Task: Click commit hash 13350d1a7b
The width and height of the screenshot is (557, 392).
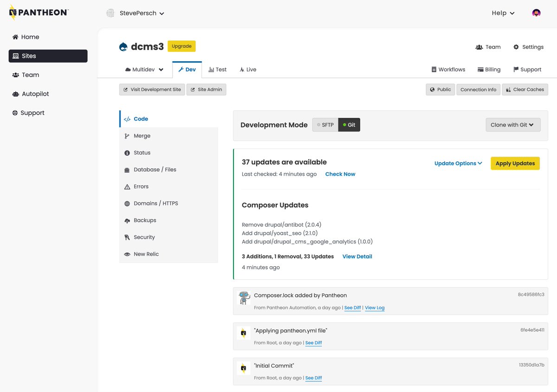Action: tap(531, 365)
